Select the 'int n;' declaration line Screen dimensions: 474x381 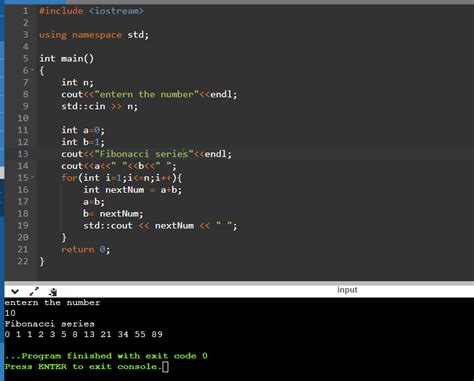click(77, 82)
